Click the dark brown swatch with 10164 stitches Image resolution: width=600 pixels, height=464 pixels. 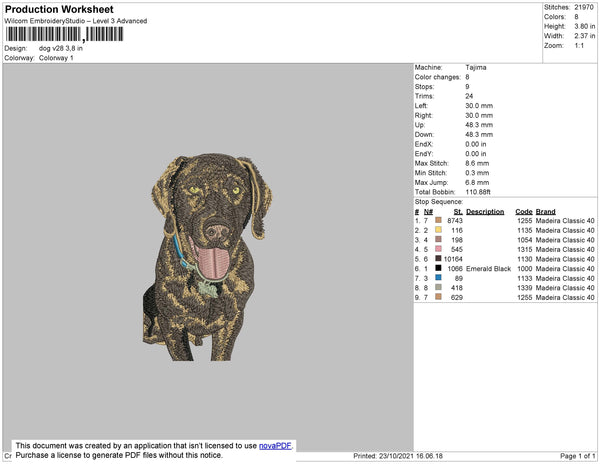(439, 259)
